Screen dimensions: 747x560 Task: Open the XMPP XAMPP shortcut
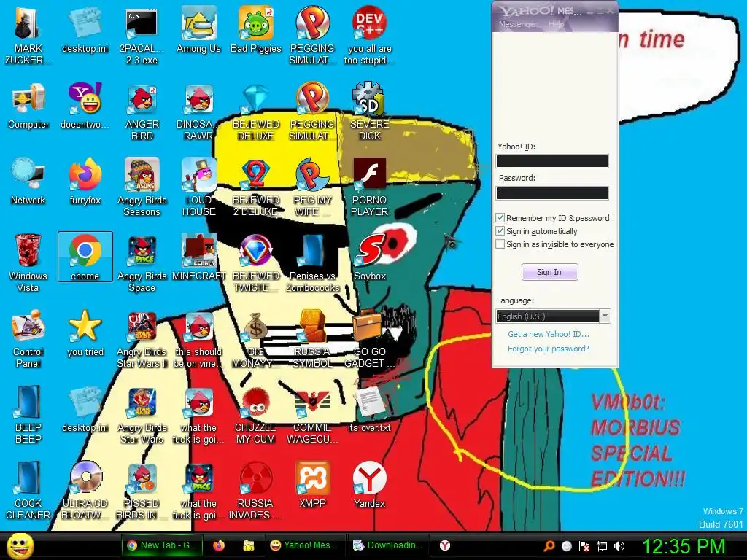(312, 485)
